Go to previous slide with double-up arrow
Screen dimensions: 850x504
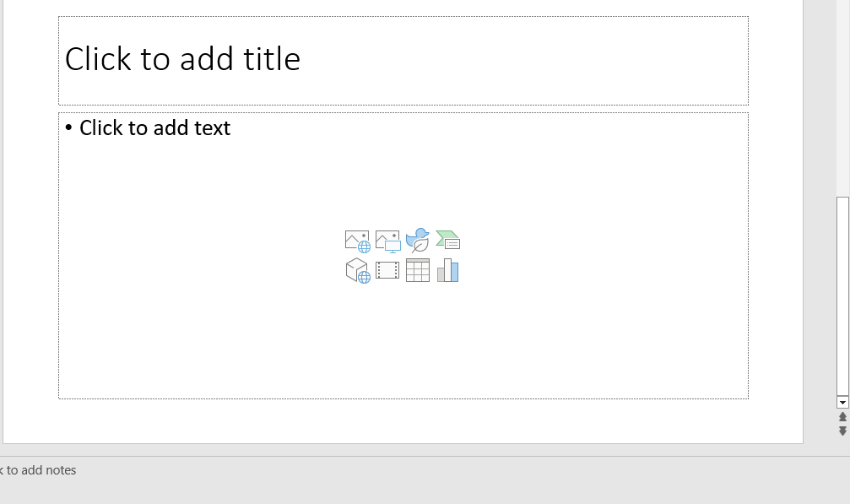[x=842, y=417]
